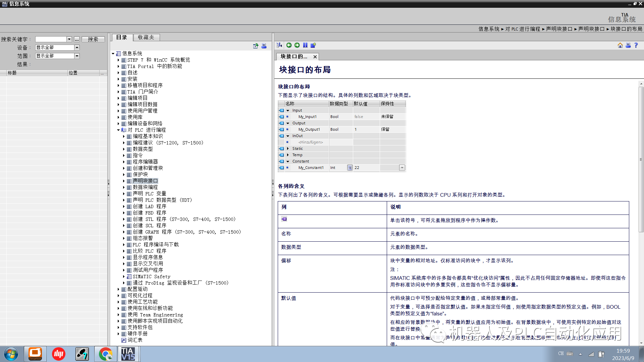Click the drag symbol icon in column table
This screenshot has width=644, height=362.
(284, 219)
